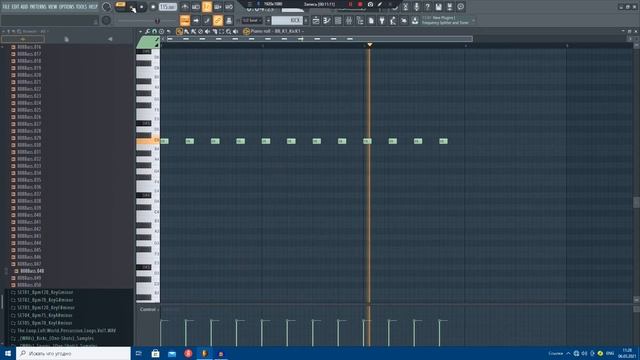Select the dashed-rectangle Select tool in piano roll

pyautogui.click(x=222, y=31)
